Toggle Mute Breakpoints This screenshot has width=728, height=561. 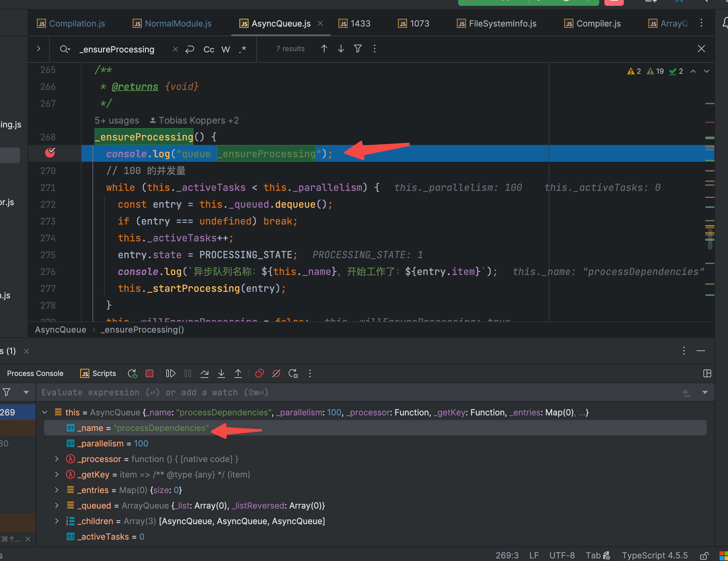(276, 373)
